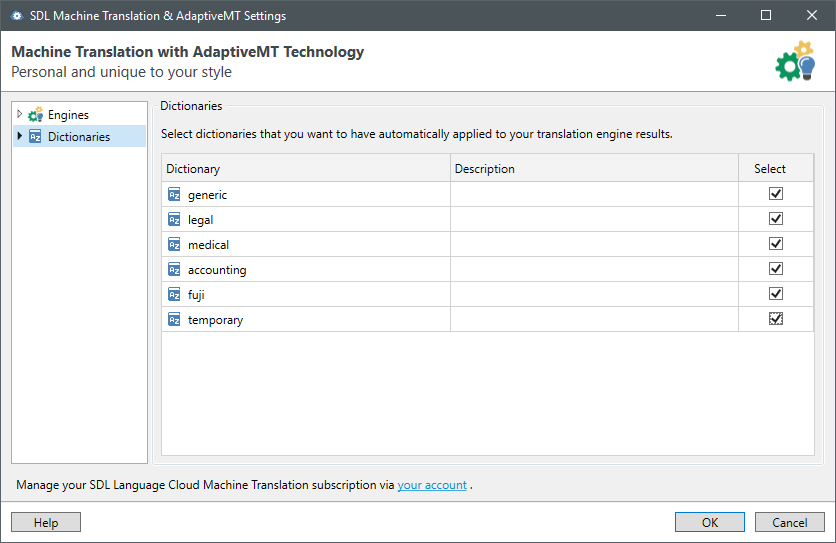The width and height of the screenshot is (836, 543).
Task: Click the legal dictionary icon
Action: coord(174,220)
